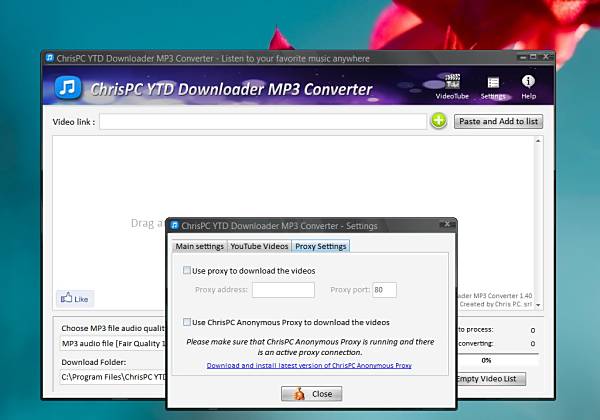Click the Download Folder path field
The width and height of the screenshot is (600, 420).
pos(113,377)
